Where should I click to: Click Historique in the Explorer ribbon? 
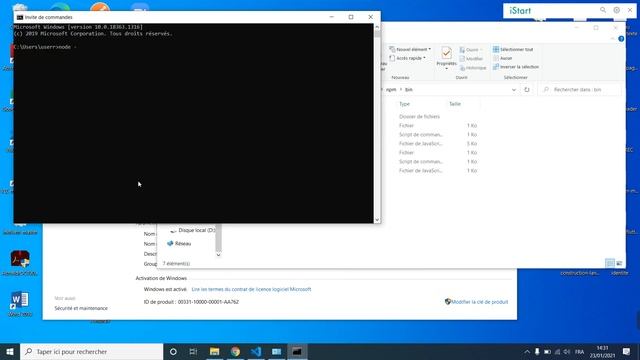pyautogui.click(x=473, y=68)
